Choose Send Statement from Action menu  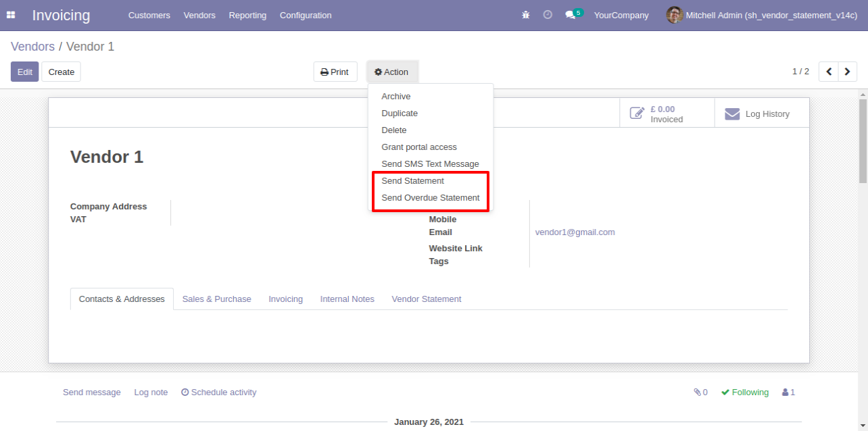[412, 181]
